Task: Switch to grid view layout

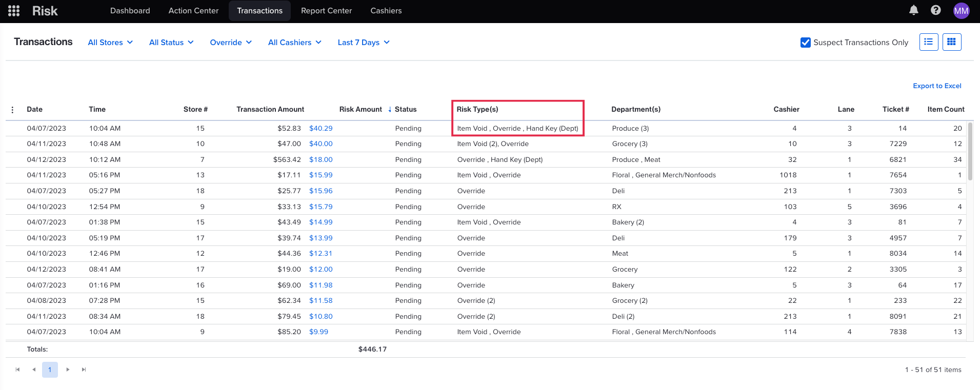Action: coord(951,42)
